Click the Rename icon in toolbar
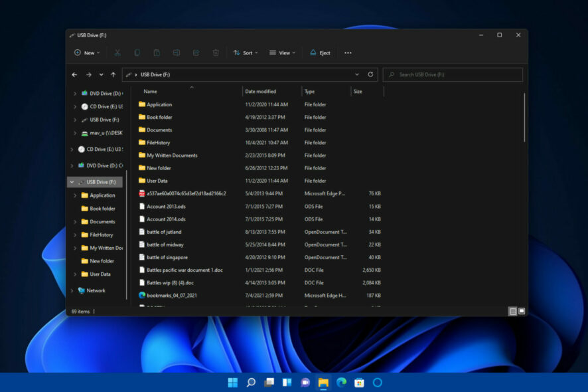The height and width of the screenshot is (392, 588). [x=177, y=53]
